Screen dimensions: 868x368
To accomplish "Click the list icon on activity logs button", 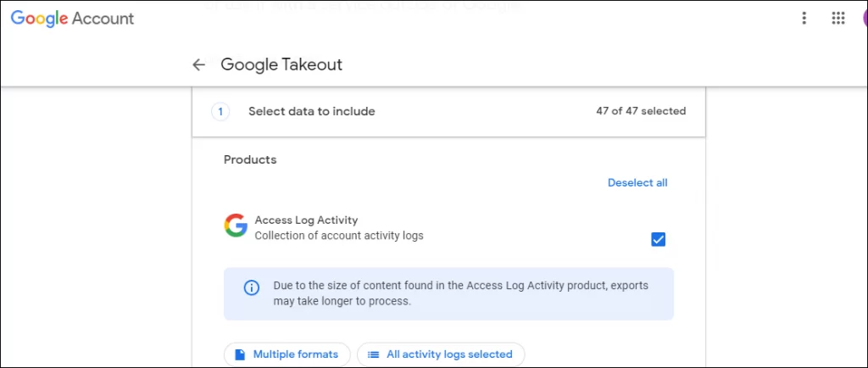I will [374, 354].
